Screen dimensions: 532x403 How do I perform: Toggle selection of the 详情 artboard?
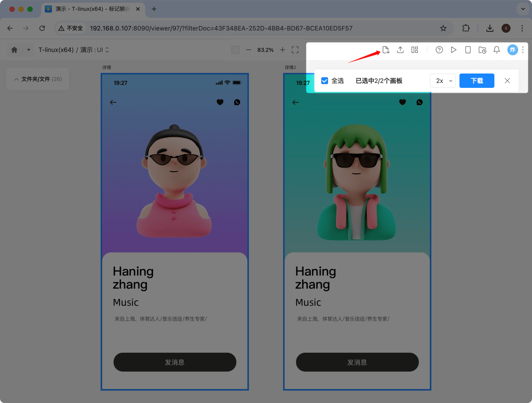[175, 231]
